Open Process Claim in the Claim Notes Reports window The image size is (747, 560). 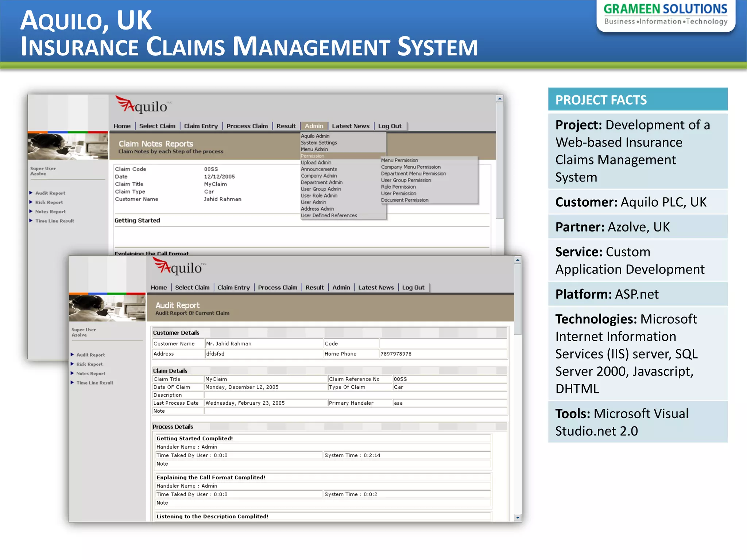[x=247, y=126]
